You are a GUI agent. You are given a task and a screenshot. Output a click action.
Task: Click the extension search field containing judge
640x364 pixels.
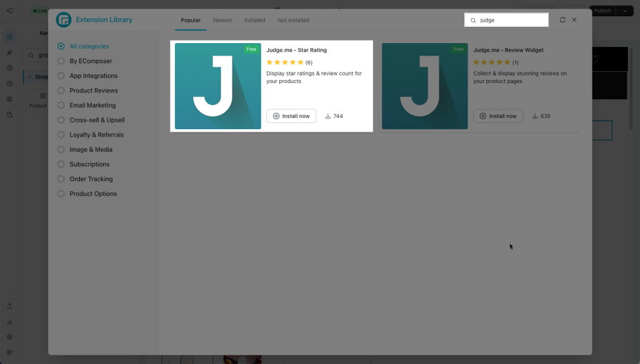tap(506, 21)
